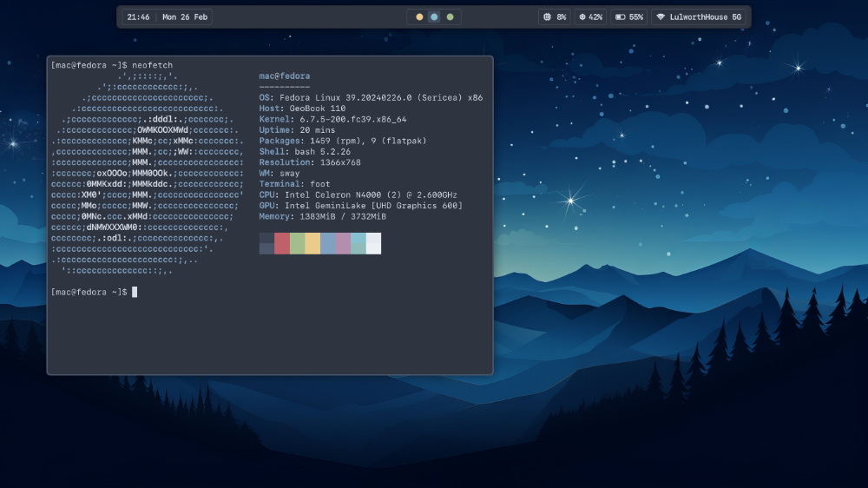This screenshot has height=488, width=868.
Task: Click the red color block in neofetch
Action: [281, 243]
